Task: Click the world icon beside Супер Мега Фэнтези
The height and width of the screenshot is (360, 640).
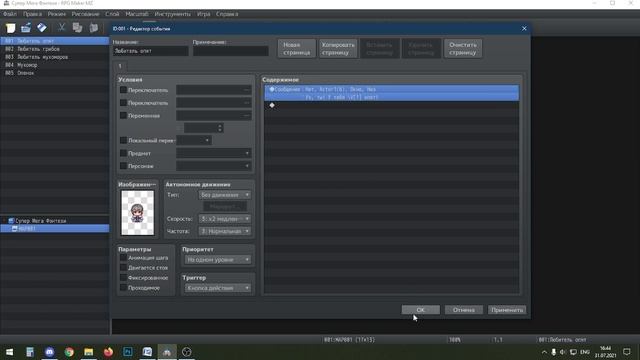Action: tap(11, 220)
